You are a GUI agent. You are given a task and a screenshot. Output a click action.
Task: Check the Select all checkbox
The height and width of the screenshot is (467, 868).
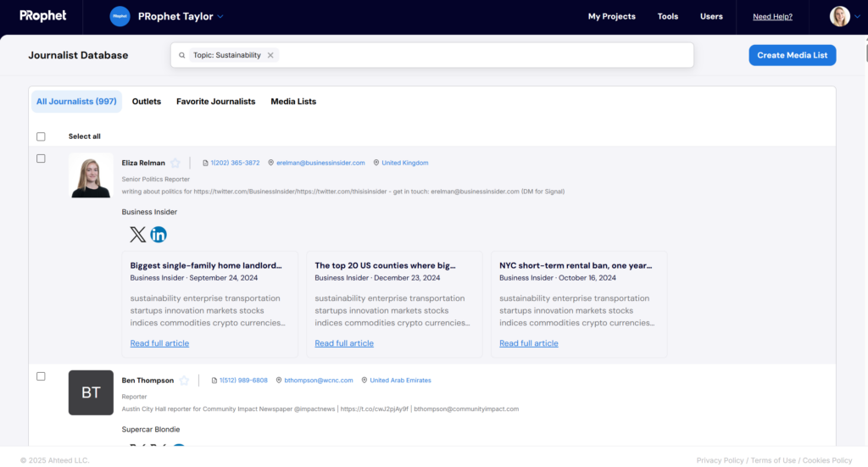pyautogui.click(x=41, y=136)
